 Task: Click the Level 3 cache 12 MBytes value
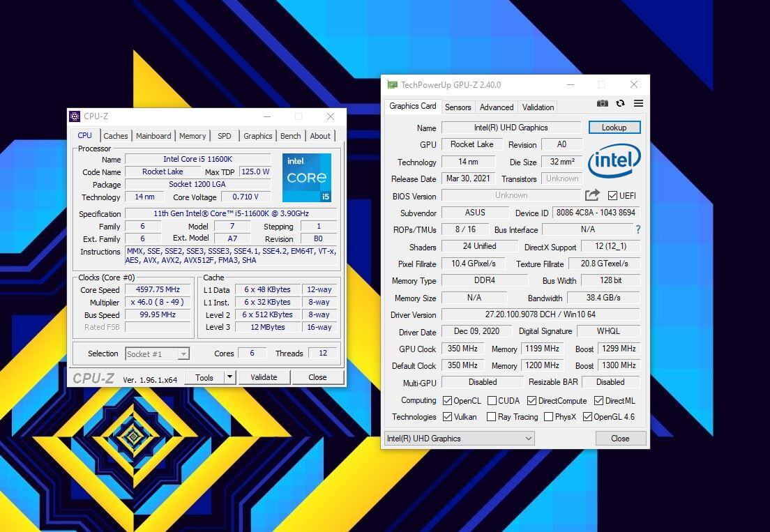268,327
